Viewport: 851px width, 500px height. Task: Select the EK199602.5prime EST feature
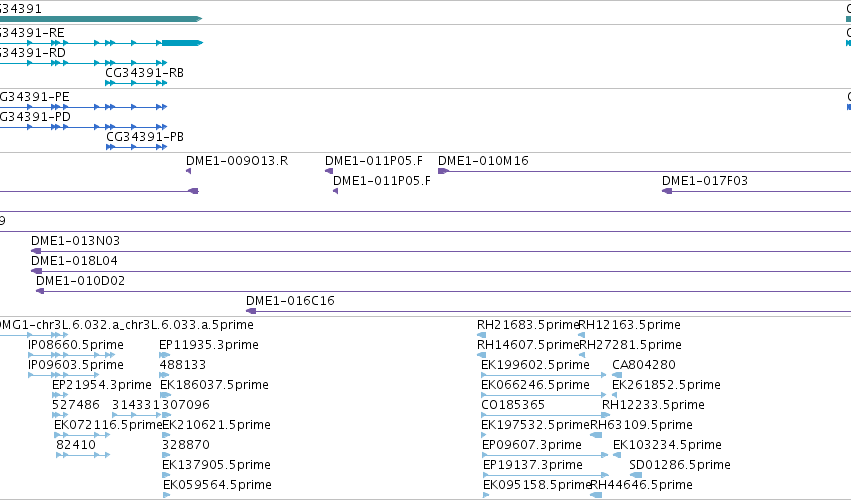click(x=544, y=375)
